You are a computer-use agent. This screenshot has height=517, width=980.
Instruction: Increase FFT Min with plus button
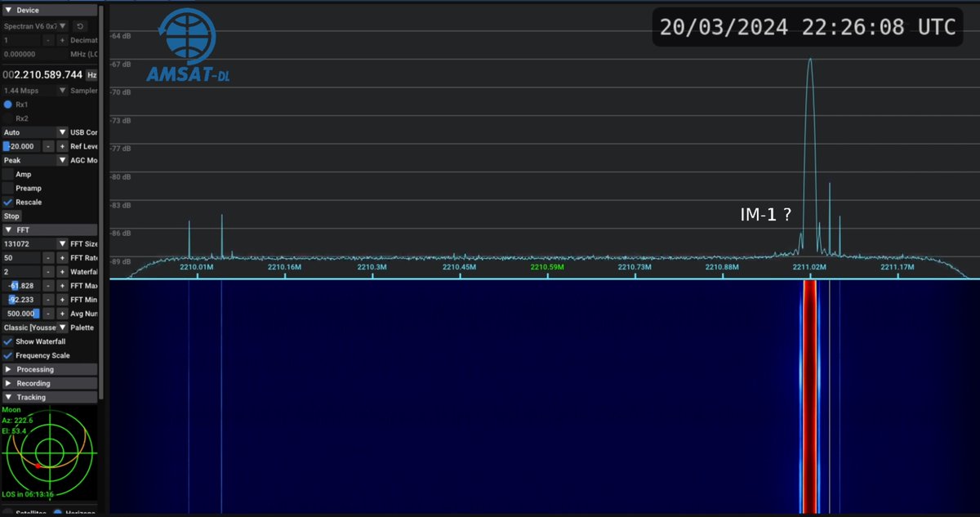[62, 300]
